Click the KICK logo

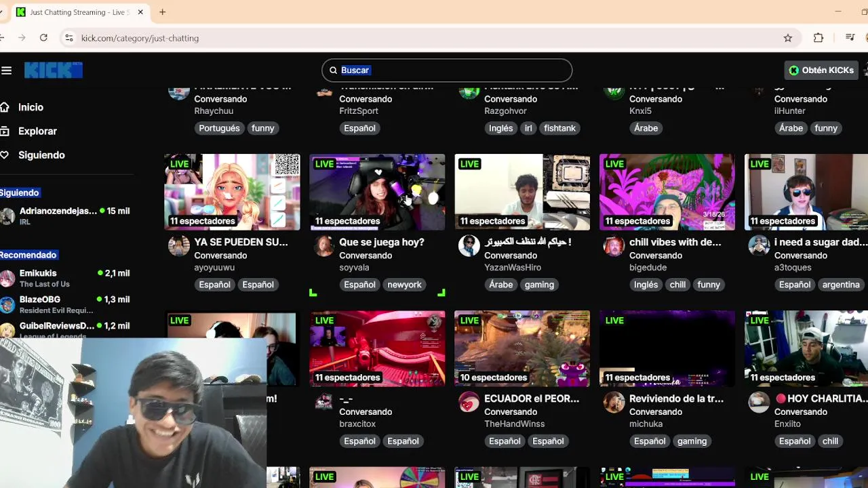pyautogui.click(x=54, y=70)
